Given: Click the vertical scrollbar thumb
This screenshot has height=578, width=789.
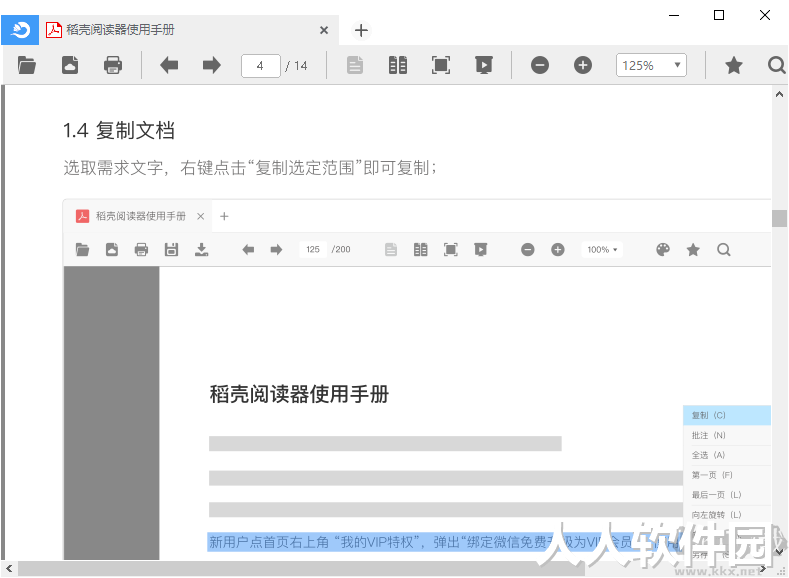Looking at the screenshot, I should [779, 218].
